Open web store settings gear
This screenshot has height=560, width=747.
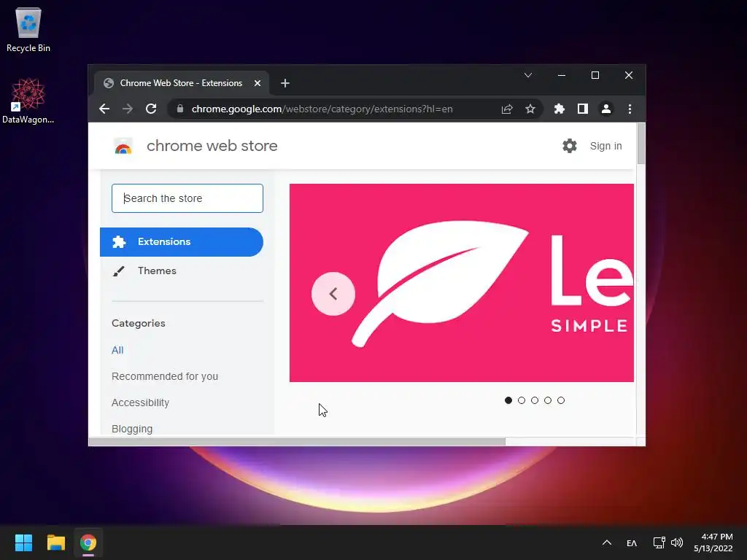pyautogui.click(x=569, y=146)
